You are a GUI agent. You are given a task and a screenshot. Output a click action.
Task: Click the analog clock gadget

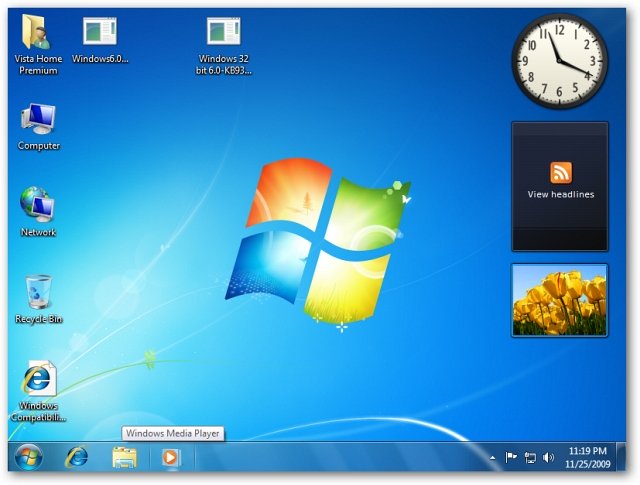pyautogui.click(x=560, y=61)
